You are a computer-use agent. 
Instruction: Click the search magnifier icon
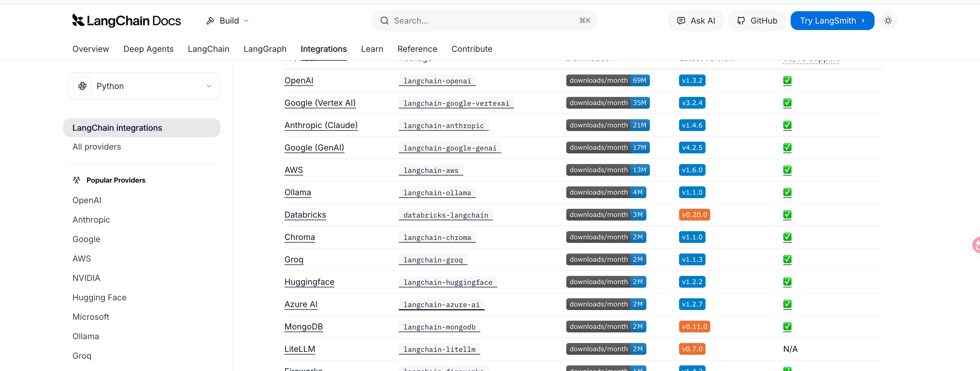(384, 21)
